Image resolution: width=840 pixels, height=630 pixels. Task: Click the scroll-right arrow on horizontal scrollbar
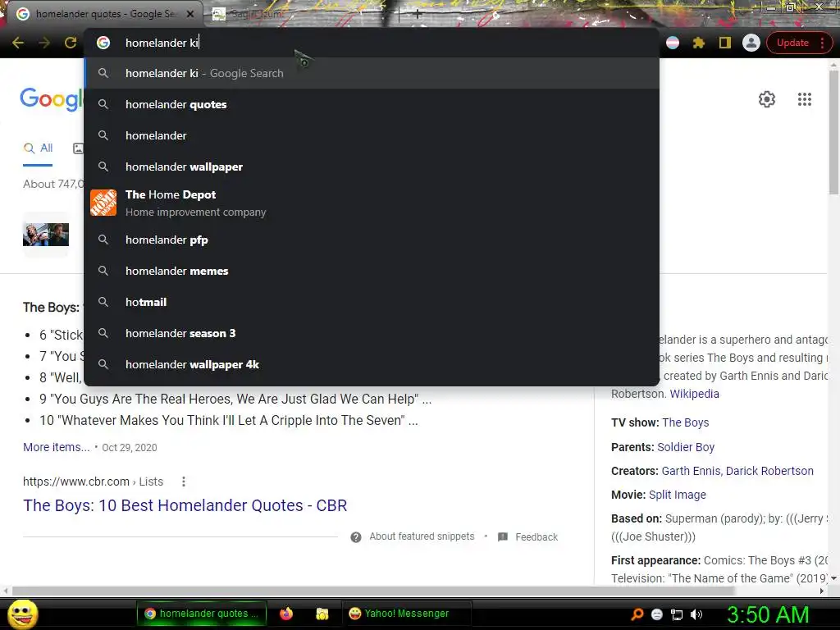(x=822, y=591)
